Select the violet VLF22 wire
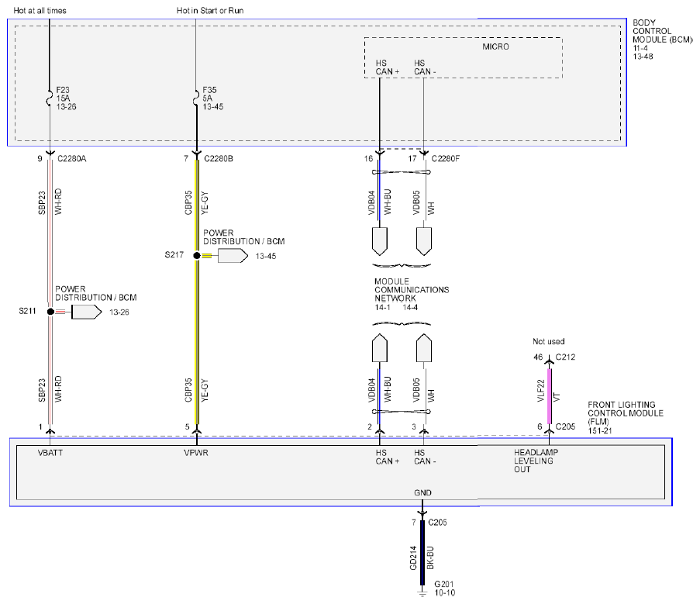Screen dimensions: 700x604 coord(549,396)
